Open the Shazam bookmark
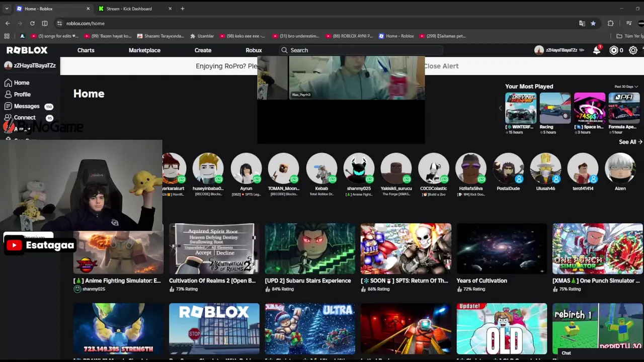Image resolution: width=644 pixels, height=362 pixels. pos(160,36)
